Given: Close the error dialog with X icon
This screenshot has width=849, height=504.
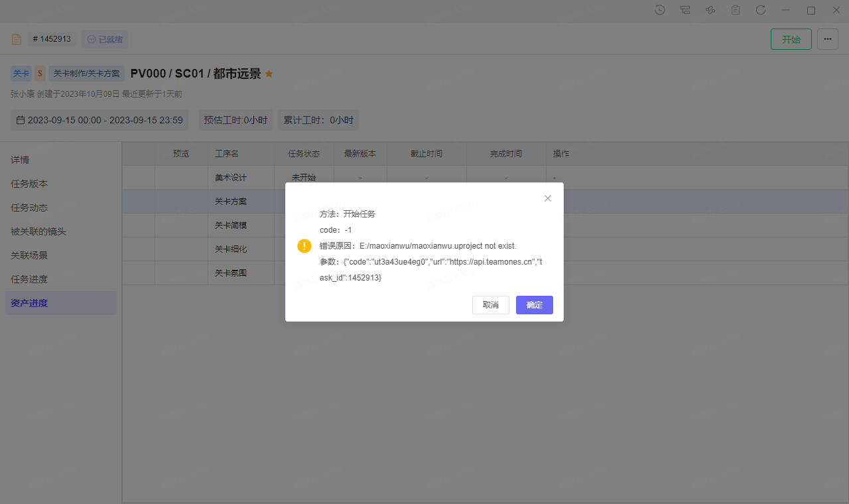Looking at the screenshot, I should click(x=548, y=198).
